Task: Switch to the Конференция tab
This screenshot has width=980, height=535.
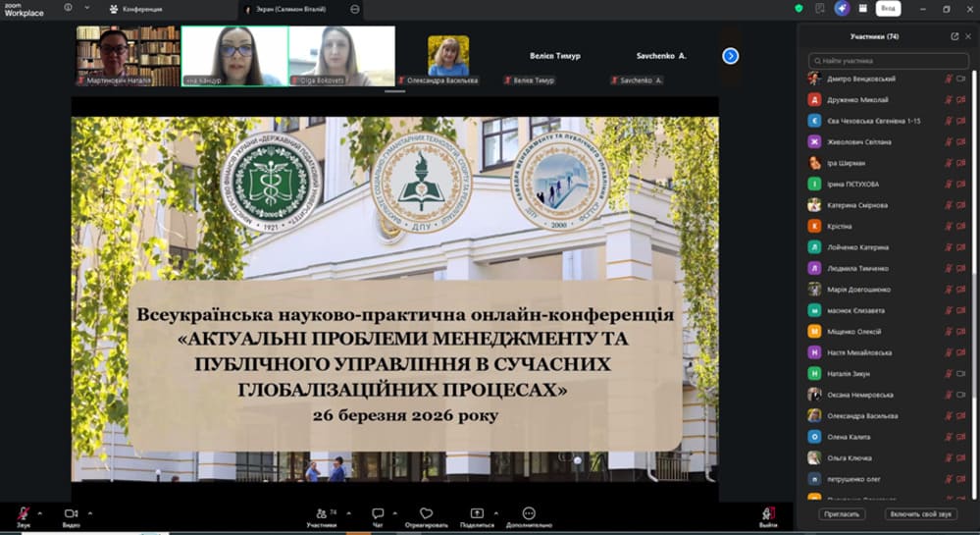Action: pos(136,9)
